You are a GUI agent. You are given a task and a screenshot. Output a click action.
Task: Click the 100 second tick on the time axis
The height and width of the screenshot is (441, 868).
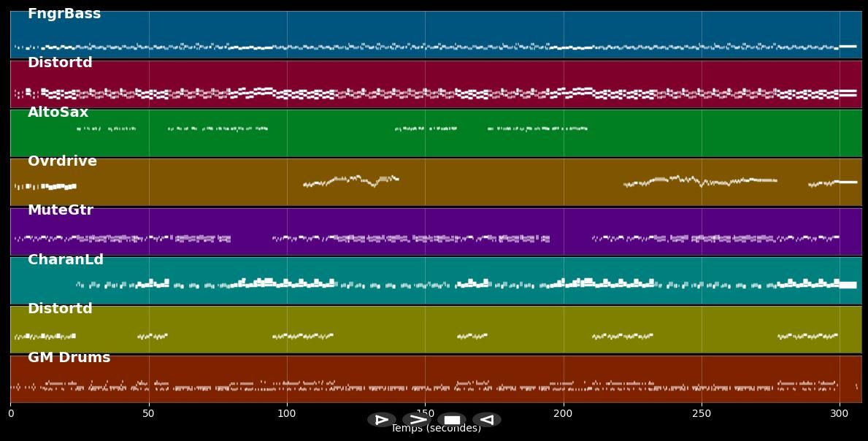(287, 414)
